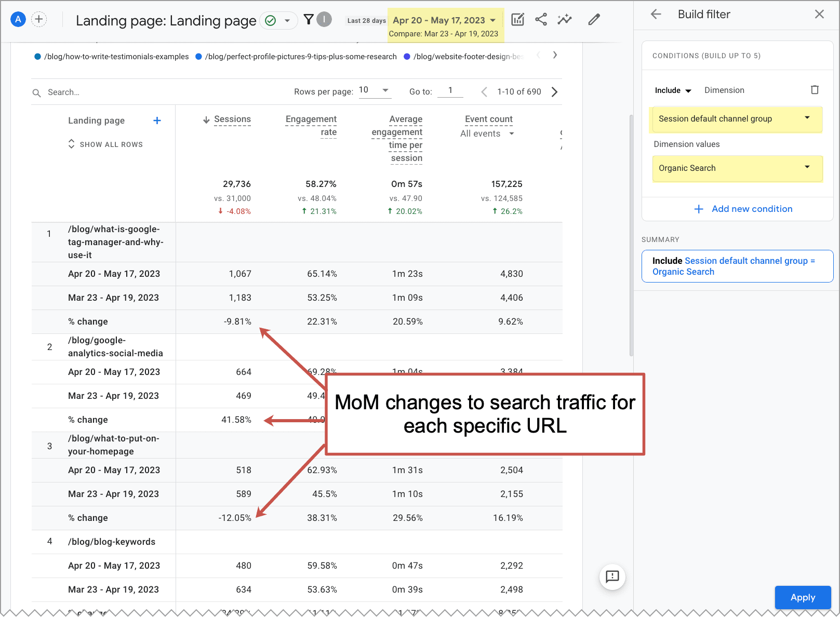Add a secondary dimension with the plus icon
Viewport: 840px width, 617px height.
[x=157, y=120]
